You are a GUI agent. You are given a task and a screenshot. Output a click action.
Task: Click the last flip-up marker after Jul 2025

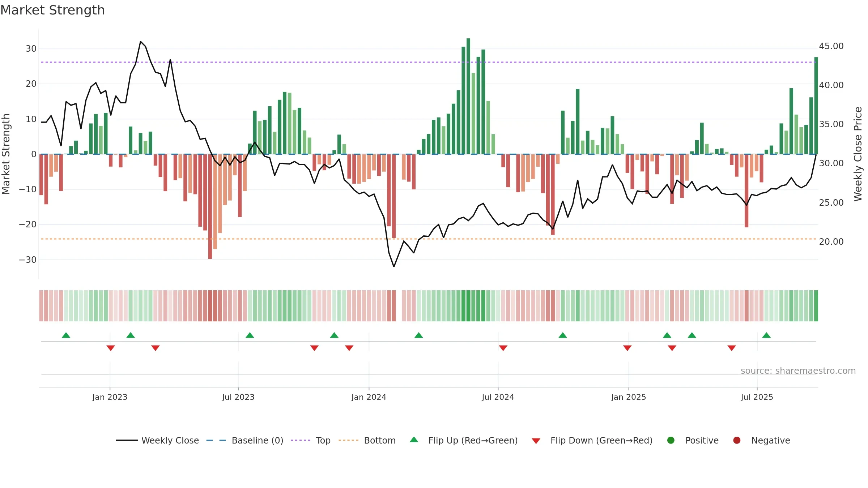click(x=766, y=335)
